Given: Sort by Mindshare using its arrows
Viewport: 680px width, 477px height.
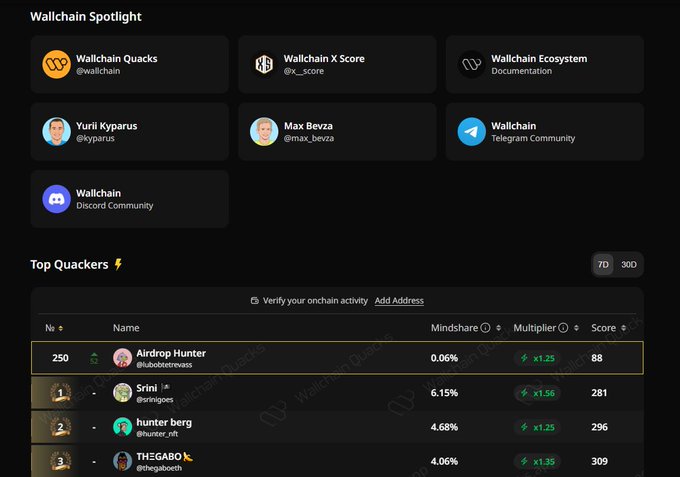Looking at the screenshot, I should (x=499, y=328).
